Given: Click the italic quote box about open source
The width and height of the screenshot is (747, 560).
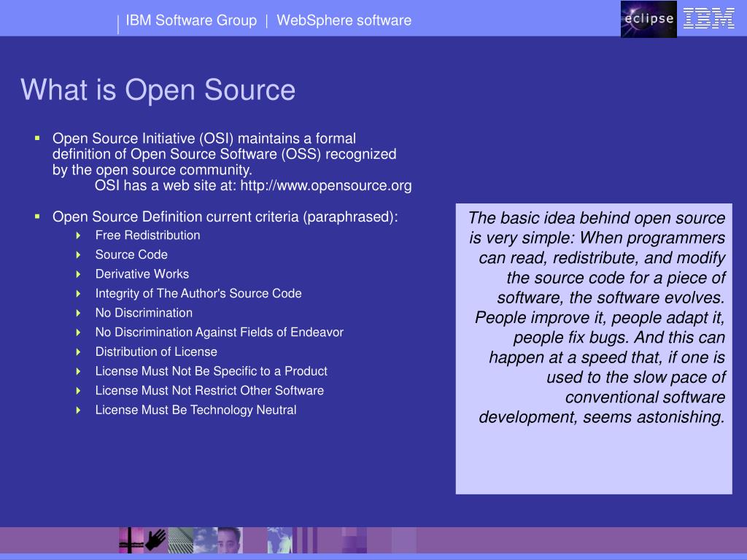Looking at the screenshot, I should pyautogui.click(x=594, y=349).
